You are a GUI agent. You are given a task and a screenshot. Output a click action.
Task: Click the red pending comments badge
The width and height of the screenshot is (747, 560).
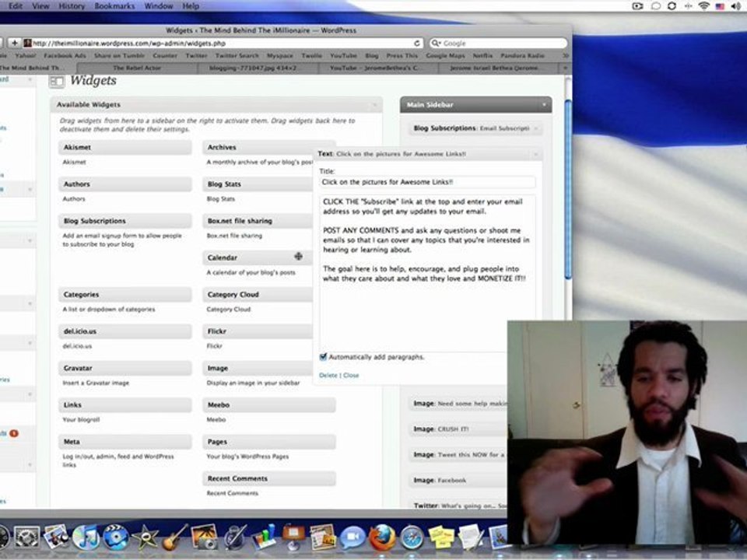coord(14,433)
